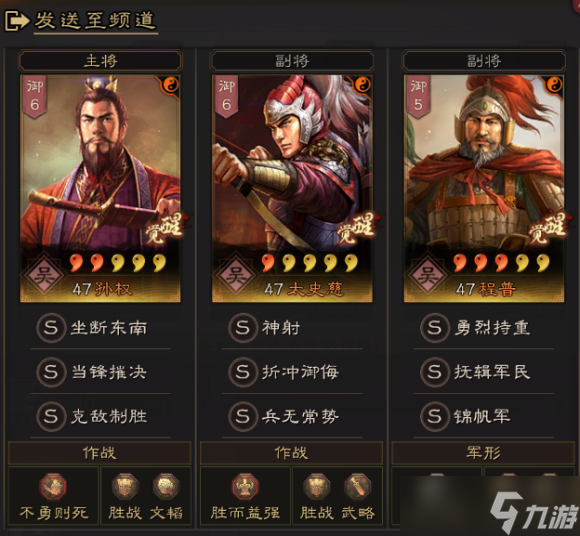Click 胜战 icon under 孙权
This screenshot has width=580, height=536.
pos(125,486)
